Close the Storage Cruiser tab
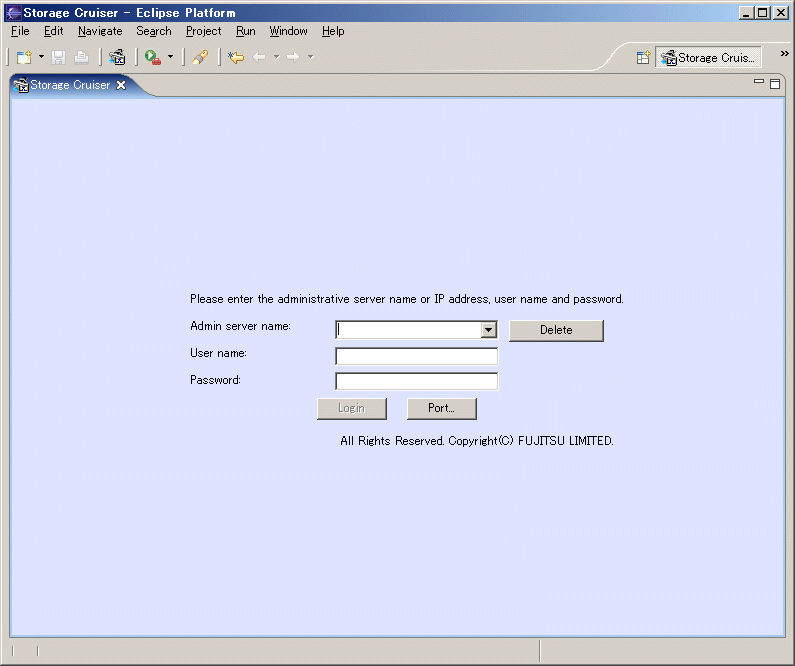This screenshot has width=795, height=666. pyautogui.click(x=121, y=85)
